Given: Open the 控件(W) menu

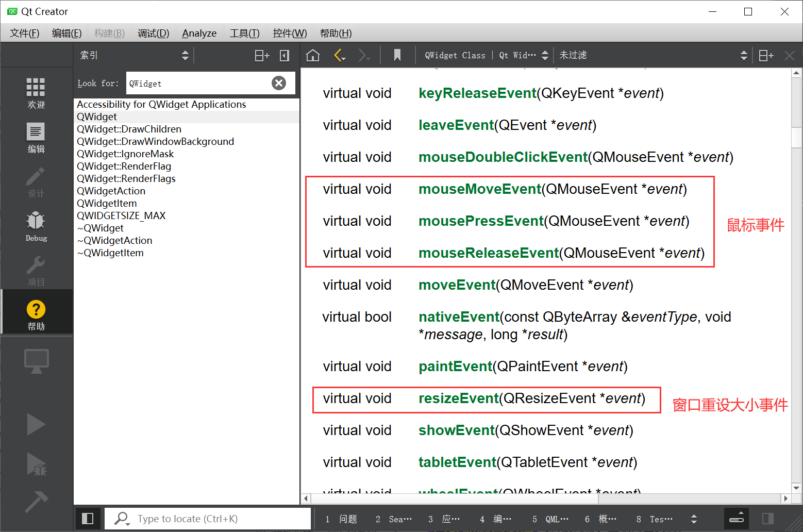Looking at the screenshot, I should (290, 33).
